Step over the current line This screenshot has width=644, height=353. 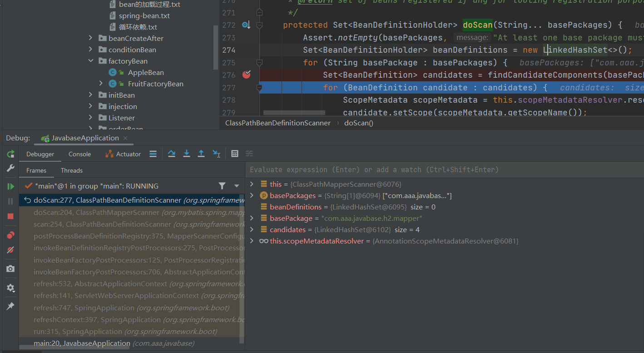tap(172, 154)
